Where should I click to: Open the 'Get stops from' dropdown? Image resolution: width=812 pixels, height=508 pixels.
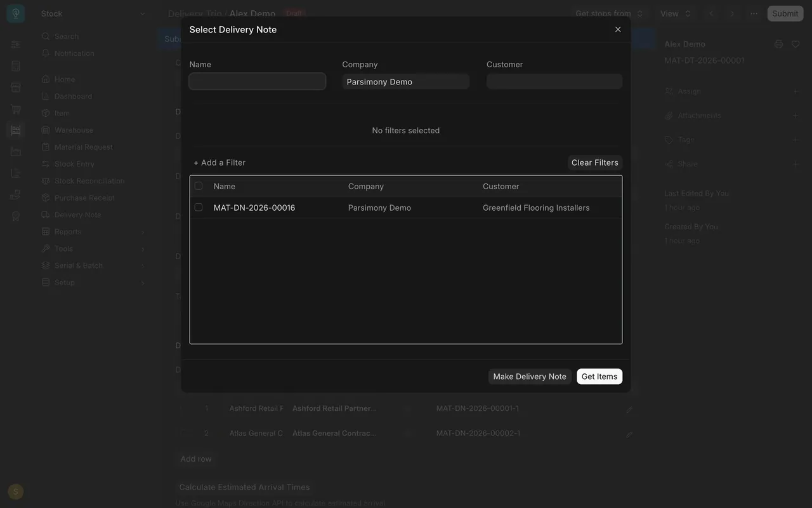609,13
